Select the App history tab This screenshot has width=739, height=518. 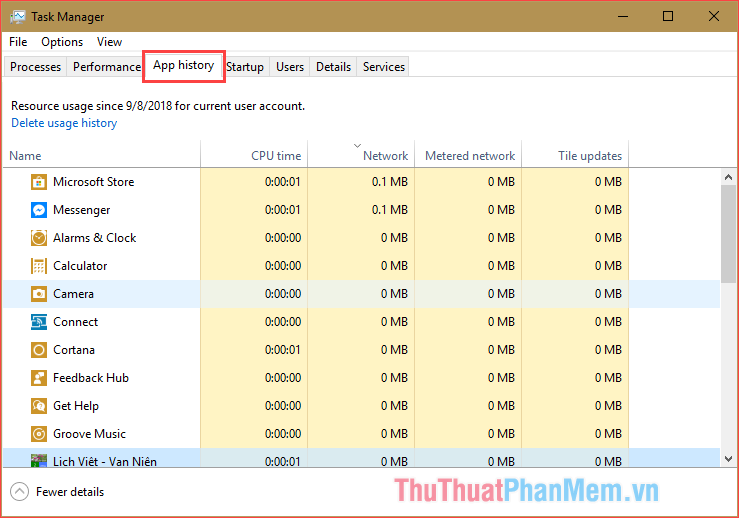(x=183, y=66)
